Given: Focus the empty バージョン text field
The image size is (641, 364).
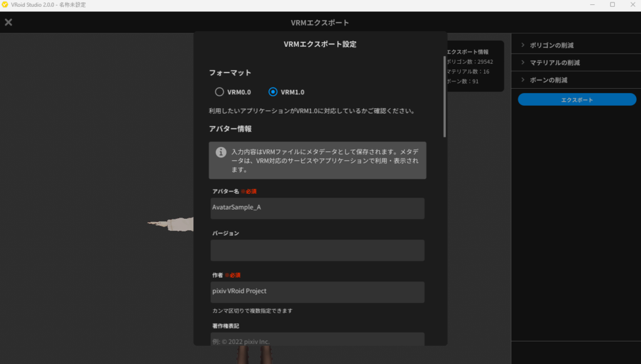Looking at the screenshot, I should click(317, 250).
